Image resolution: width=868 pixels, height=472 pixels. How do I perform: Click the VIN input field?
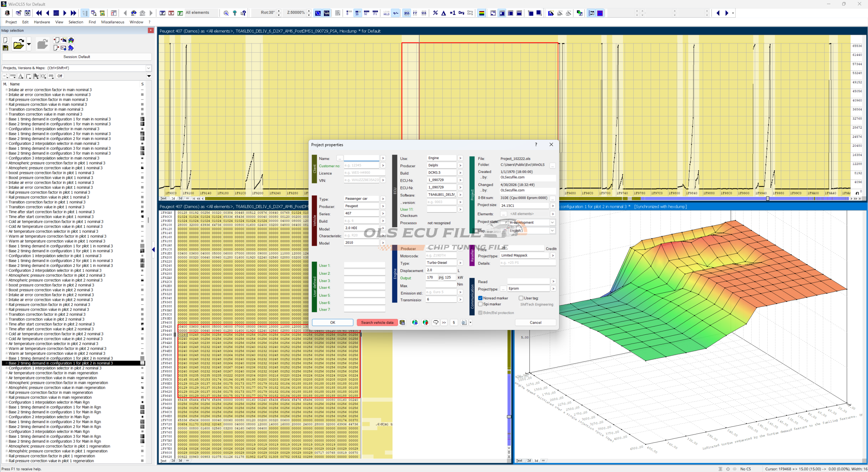click(x=361, y=180)
